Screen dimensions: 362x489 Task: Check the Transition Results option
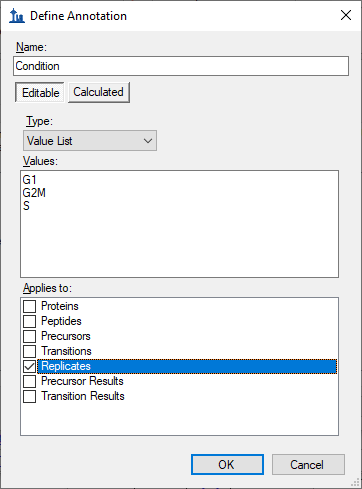[29, 396]
